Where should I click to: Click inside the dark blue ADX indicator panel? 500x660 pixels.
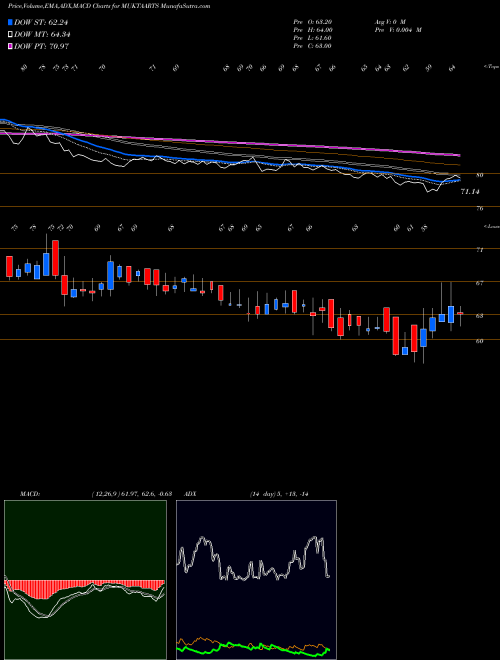click(256, 580)
